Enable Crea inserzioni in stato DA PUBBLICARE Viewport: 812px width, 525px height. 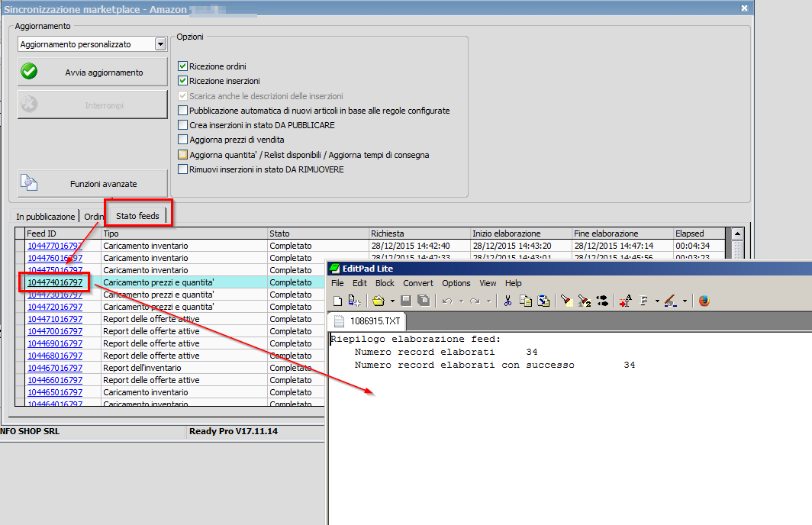182,125
